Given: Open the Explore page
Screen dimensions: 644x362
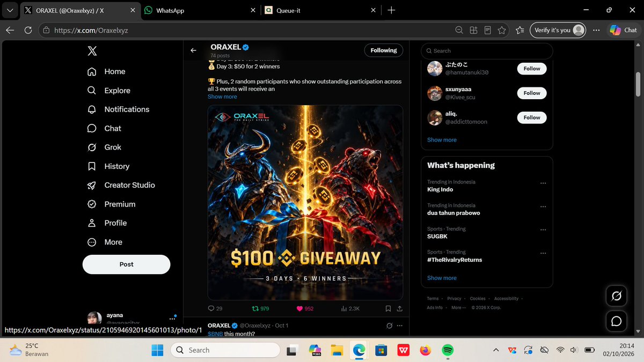Looking at the screenshot, I should pyautogui.click(x=109, y=91).
